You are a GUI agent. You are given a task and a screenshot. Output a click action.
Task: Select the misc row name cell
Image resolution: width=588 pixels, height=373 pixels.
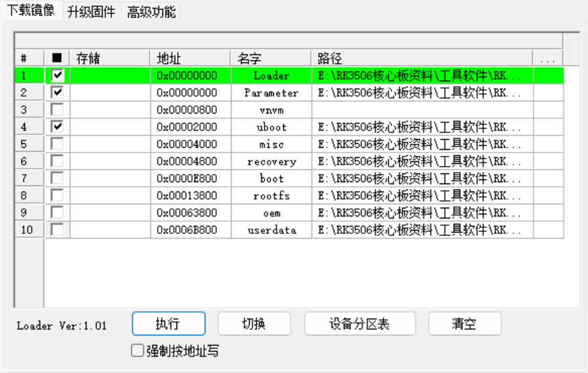click(x=271, y=144)
